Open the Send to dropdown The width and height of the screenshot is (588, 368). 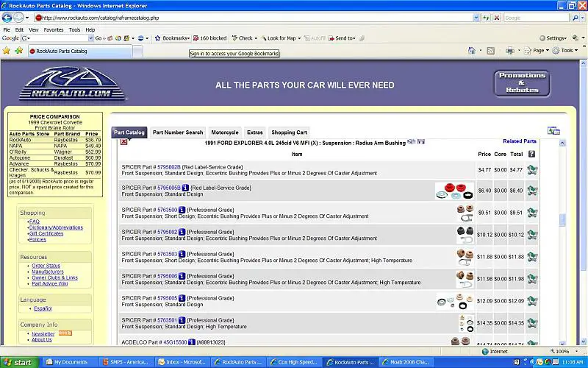pos(342,38)
